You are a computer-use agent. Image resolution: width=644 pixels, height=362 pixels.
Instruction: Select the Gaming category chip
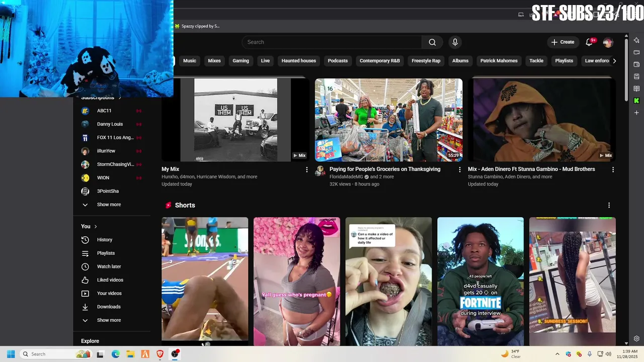pyautogui.click(x=240, y=61)
